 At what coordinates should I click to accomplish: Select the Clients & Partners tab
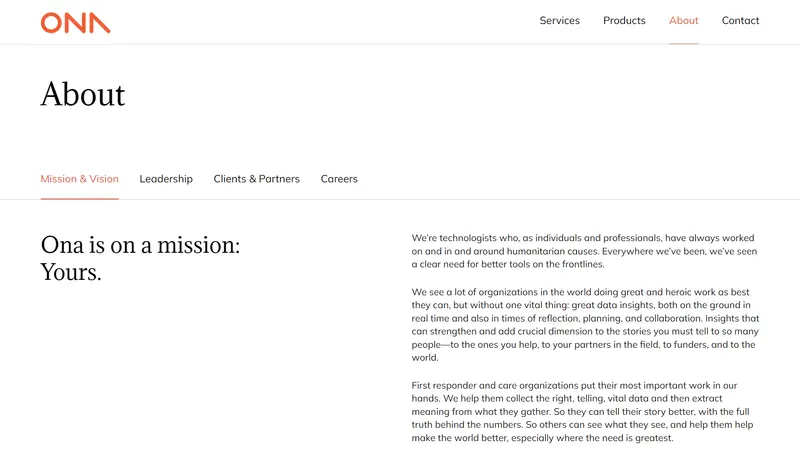click(x=256, y=179)
